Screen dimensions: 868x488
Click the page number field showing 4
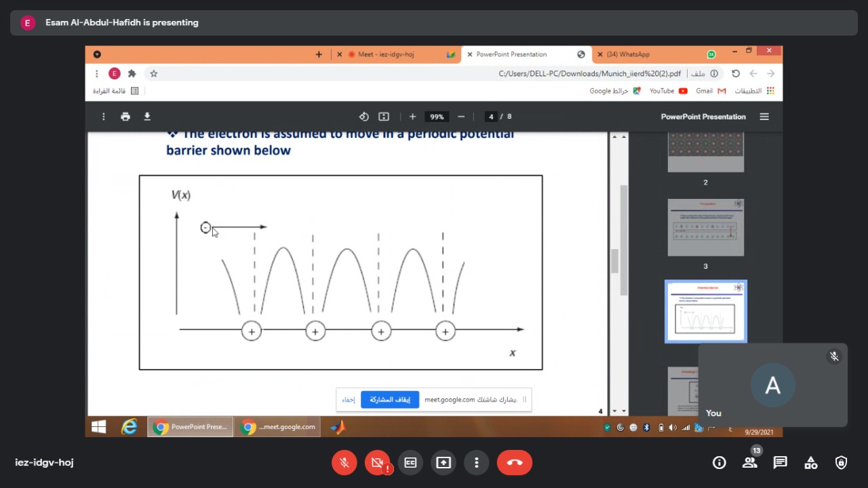pos(491,117)
